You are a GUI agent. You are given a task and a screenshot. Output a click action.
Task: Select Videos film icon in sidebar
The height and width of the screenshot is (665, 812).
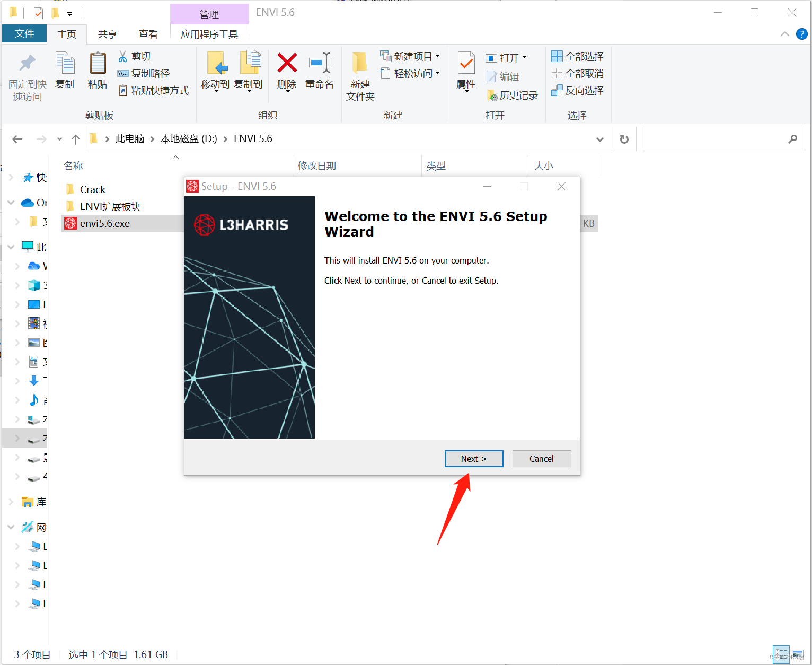click(x=34, y=323)
